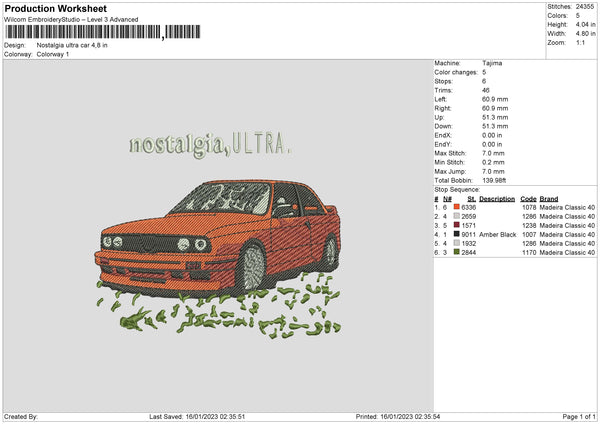Viewport: 600px width, 424px height.
Task: Click the embroidered car design preview
Action: point(218,259)
